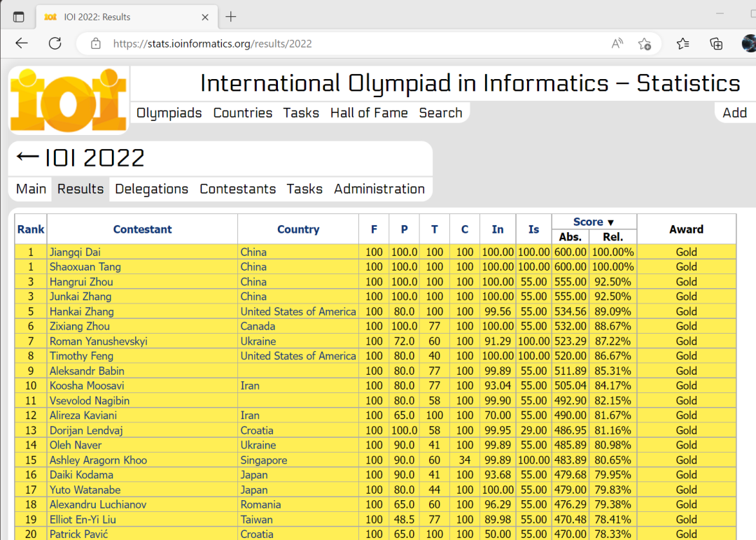Open contestant Zixiang Zhou
Viewport: 756px width, 540px height.
[x=79, y=326]
